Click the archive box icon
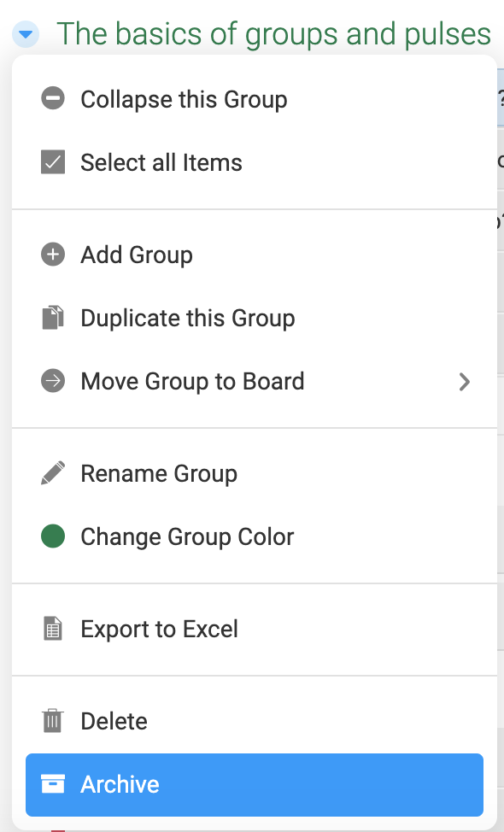This screenshot has height=832, width=504. tap(52, 783)
